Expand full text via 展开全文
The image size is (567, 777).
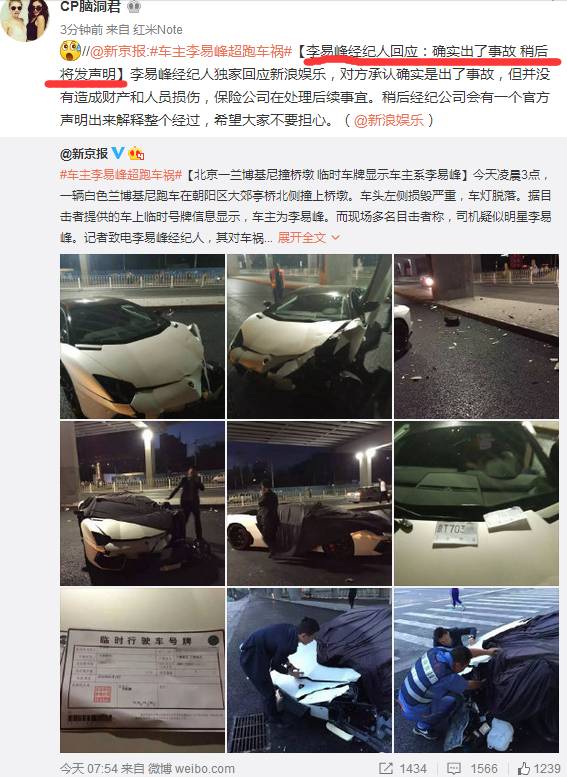click(302, 237)
